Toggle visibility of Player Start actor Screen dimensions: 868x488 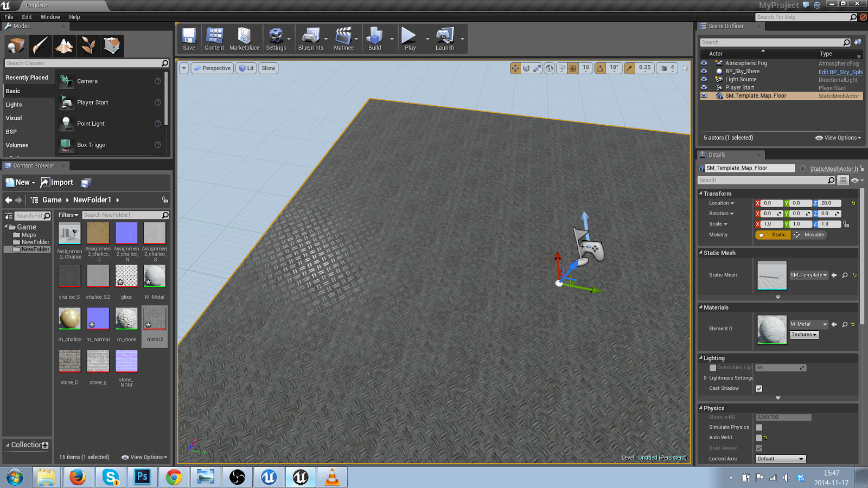704,87
